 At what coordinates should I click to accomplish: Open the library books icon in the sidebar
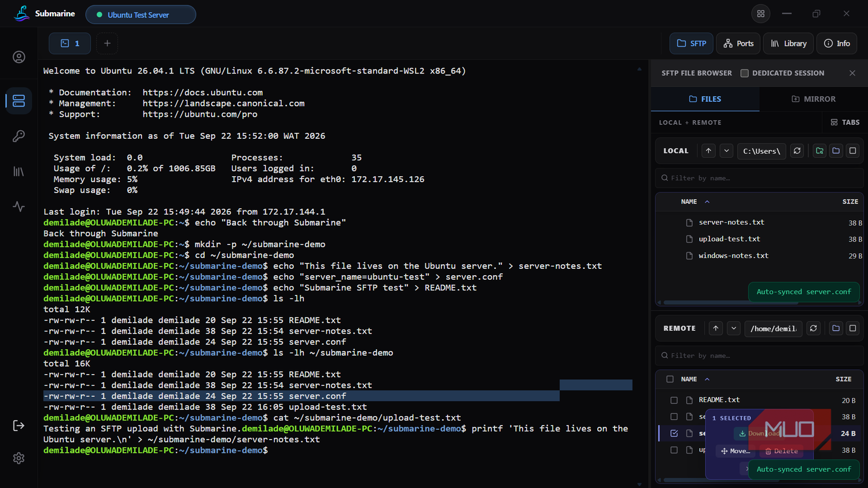[19, 171]
